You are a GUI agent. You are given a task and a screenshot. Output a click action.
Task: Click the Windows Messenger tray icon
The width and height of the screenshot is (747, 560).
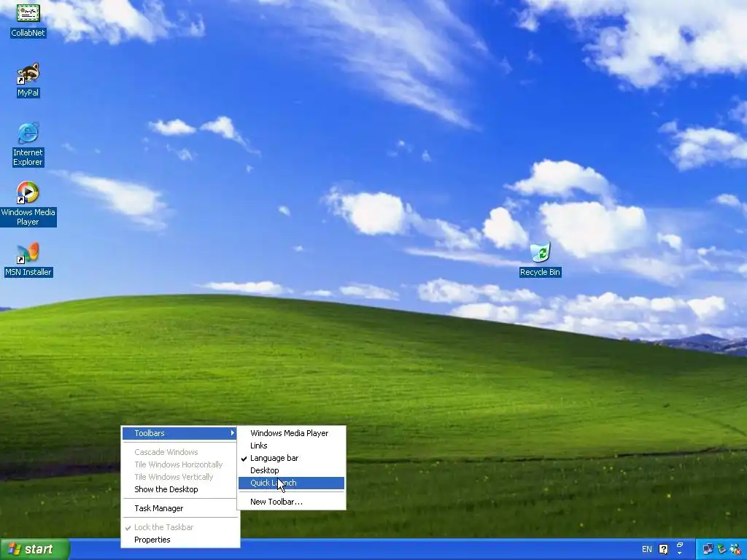735,549
